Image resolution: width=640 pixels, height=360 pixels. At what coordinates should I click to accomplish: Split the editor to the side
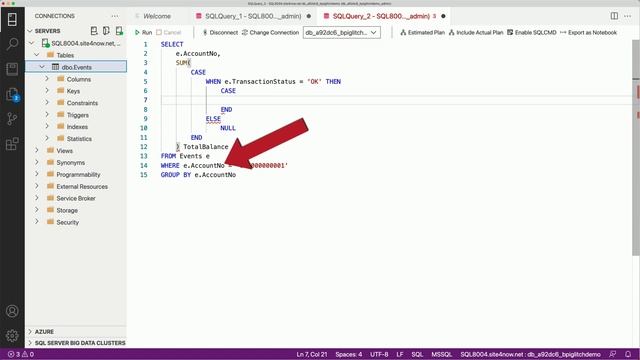(614, 16)
